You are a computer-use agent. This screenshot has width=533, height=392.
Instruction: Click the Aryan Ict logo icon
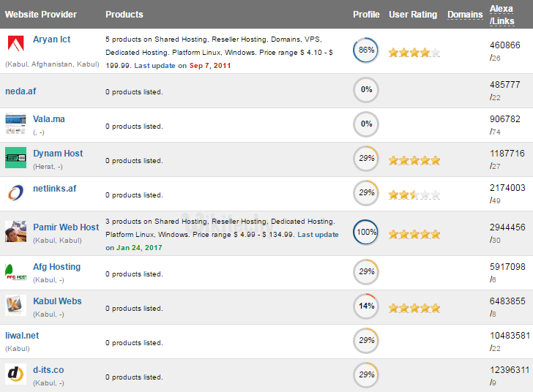[15, 43]
